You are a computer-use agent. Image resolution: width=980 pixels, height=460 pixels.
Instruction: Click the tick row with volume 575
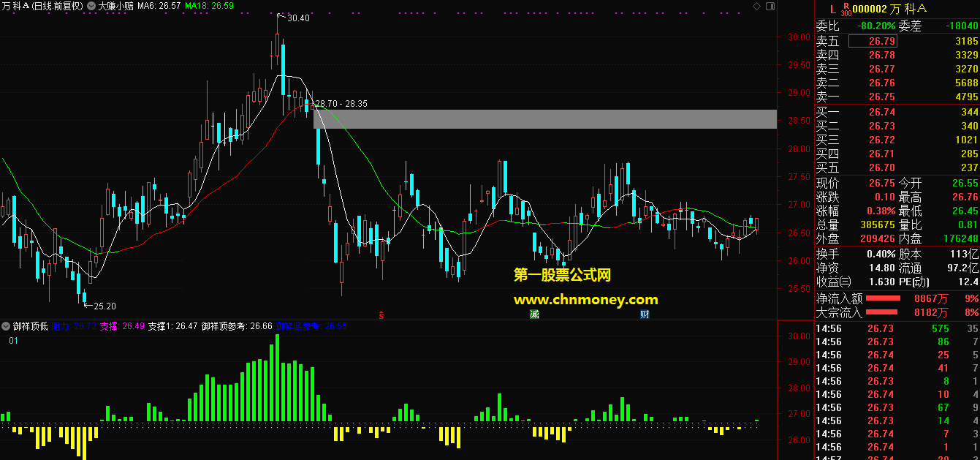[897, 329]
